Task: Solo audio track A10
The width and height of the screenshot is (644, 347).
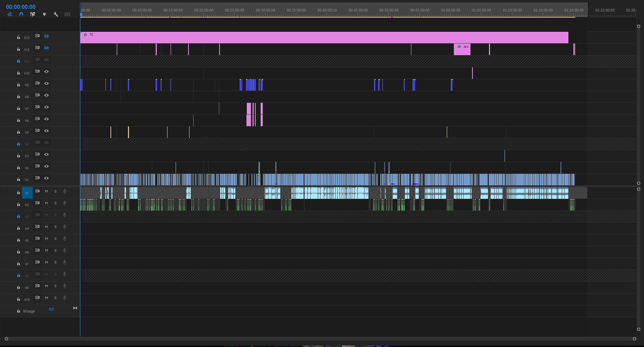Action: pyautogui.click(x=56, y=298)
